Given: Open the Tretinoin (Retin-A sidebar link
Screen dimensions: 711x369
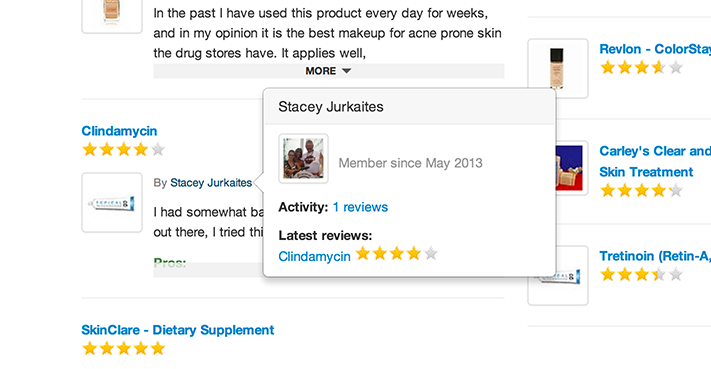Looking at the screenshot, I should pos(655,256).
